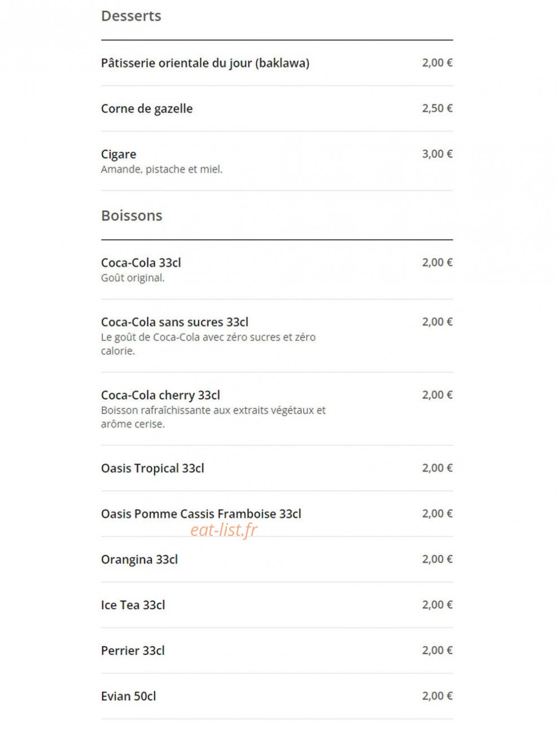The height and width of the screenshot is (756, 558).
Task: Open the Cigare dessert item
Action: (276, 161)
